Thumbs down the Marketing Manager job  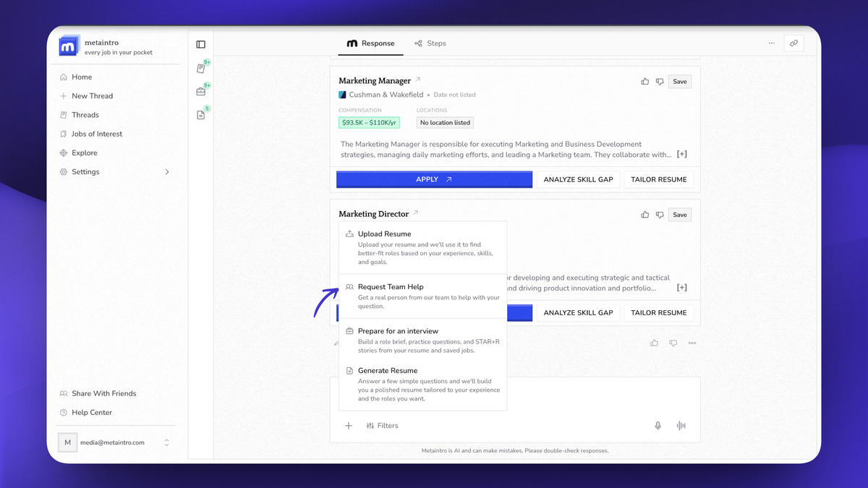tap(660, 82)
